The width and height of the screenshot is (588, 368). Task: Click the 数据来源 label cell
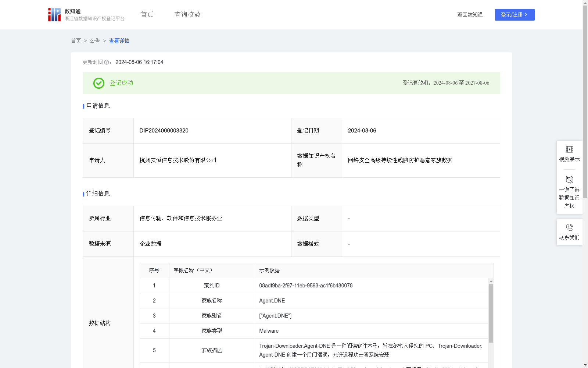coord(108,244)
